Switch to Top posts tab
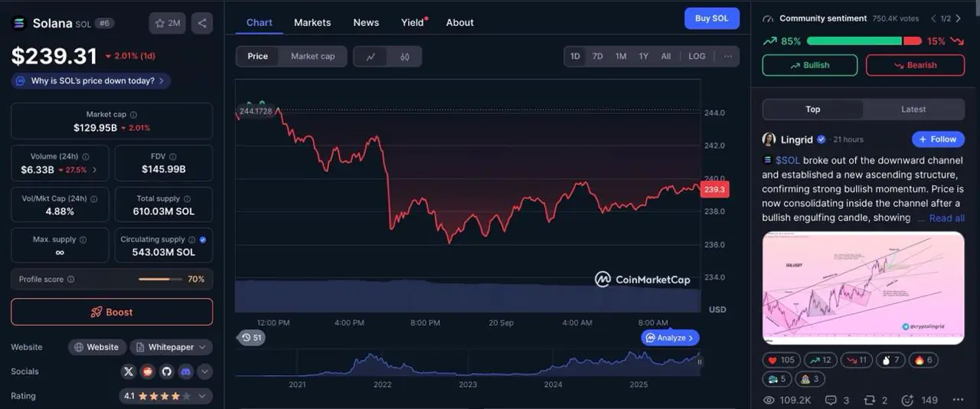 pos(813,110)
